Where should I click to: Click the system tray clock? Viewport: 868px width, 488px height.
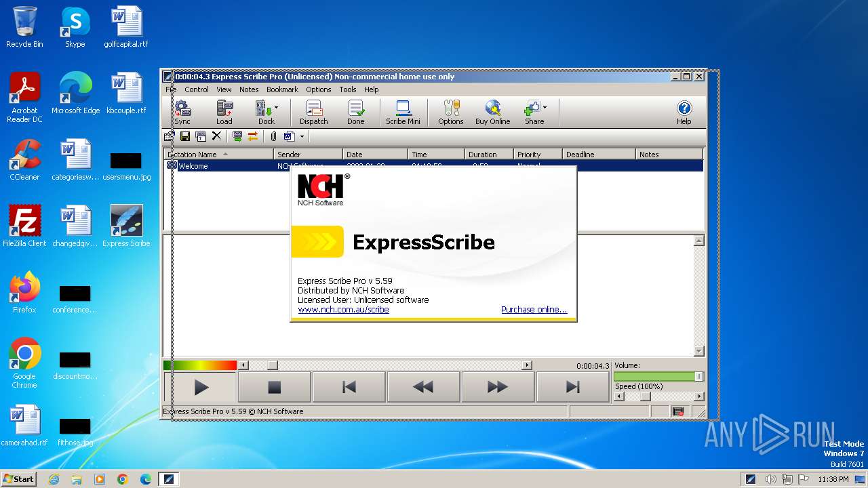click(x=833, y=479)
